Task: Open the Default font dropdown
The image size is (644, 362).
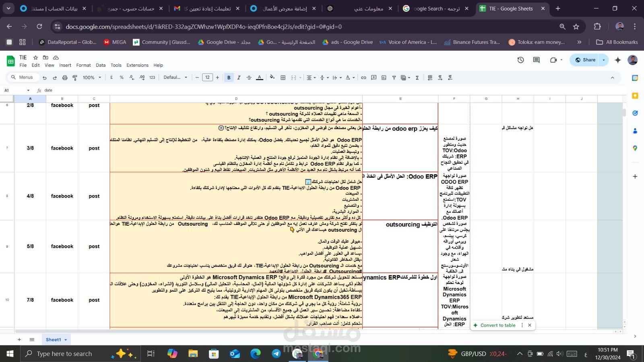Action: 175,78
